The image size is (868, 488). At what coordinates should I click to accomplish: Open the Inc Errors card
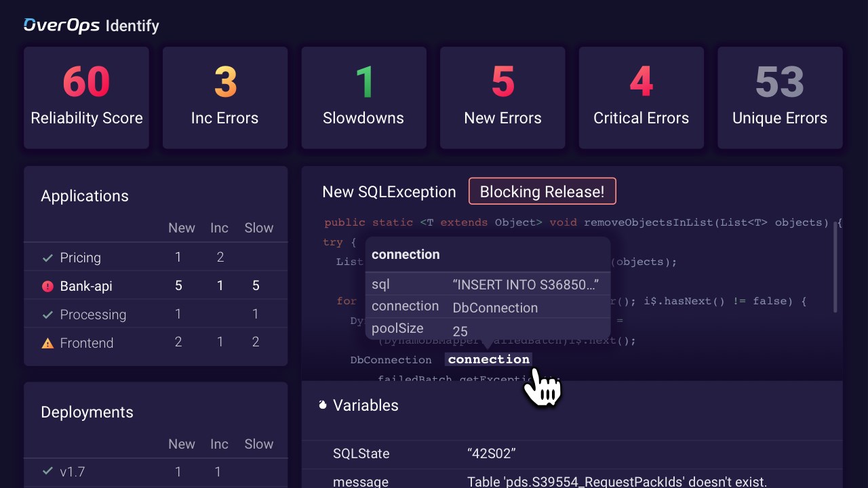[225, 98]
